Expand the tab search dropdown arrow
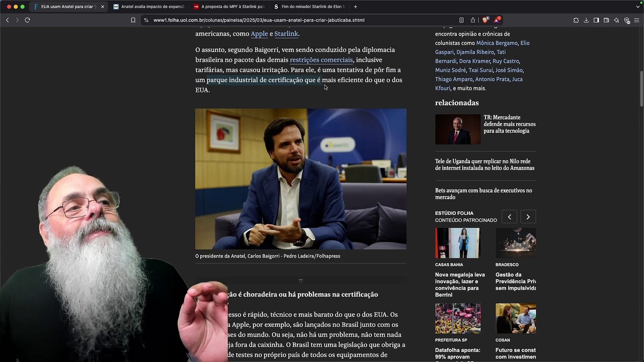644x362 pixels. tap(638, 7)
